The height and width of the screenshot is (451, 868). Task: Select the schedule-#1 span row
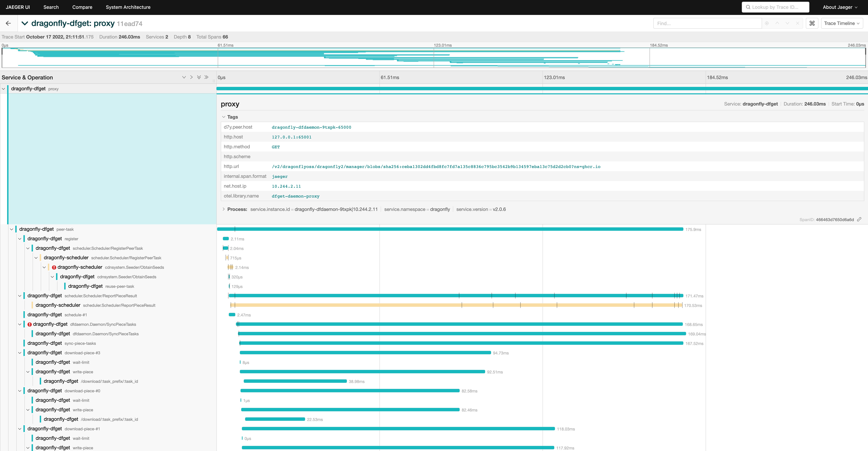[57, 315]
